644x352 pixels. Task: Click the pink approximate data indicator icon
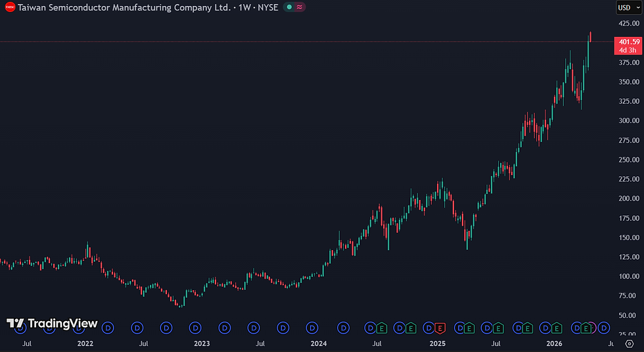(300, 7)
